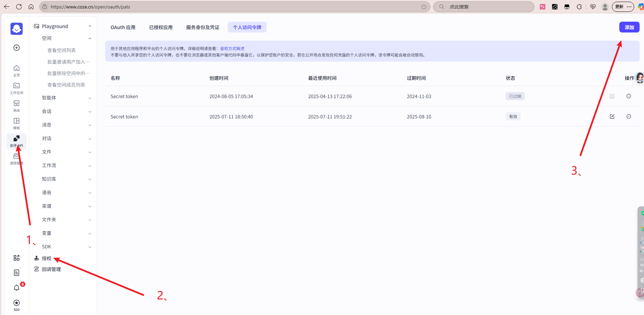Viewport: 644px width, 315px height.
Task: Open the home page icon in sidebar
Action: coord(16,70)
